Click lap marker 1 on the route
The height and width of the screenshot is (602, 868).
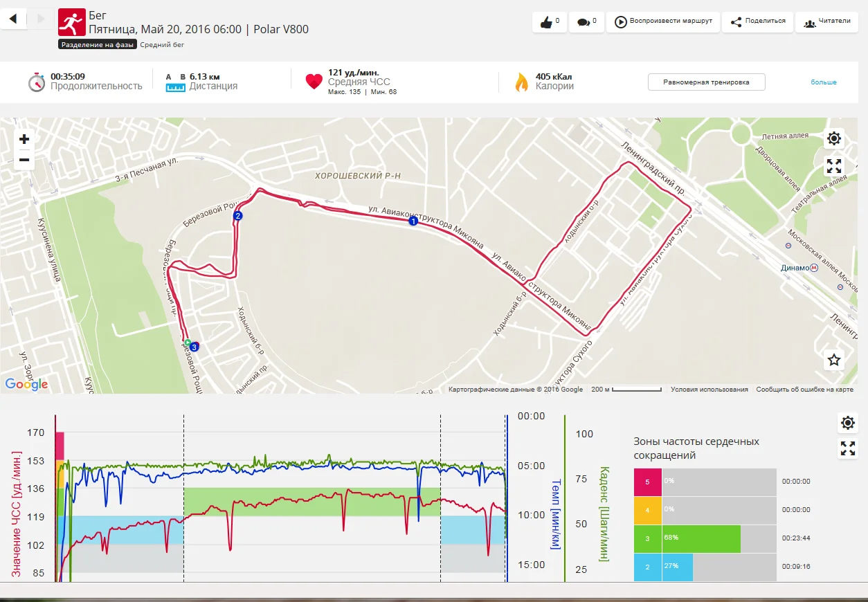pyautogui.click(x=413, y=221)
